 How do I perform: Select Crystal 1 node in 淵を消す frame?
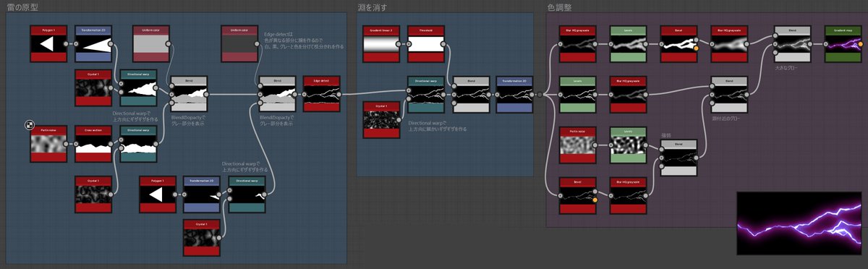coord(380,119)
